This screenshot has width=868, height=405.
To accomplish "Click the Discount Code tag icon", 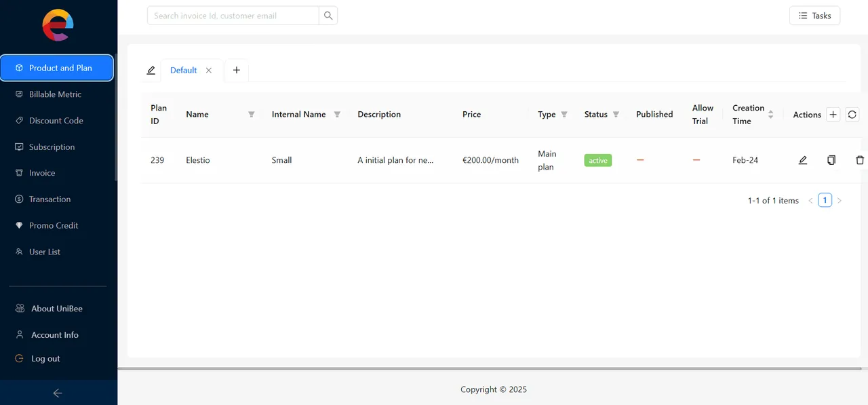I will [19, 121].
